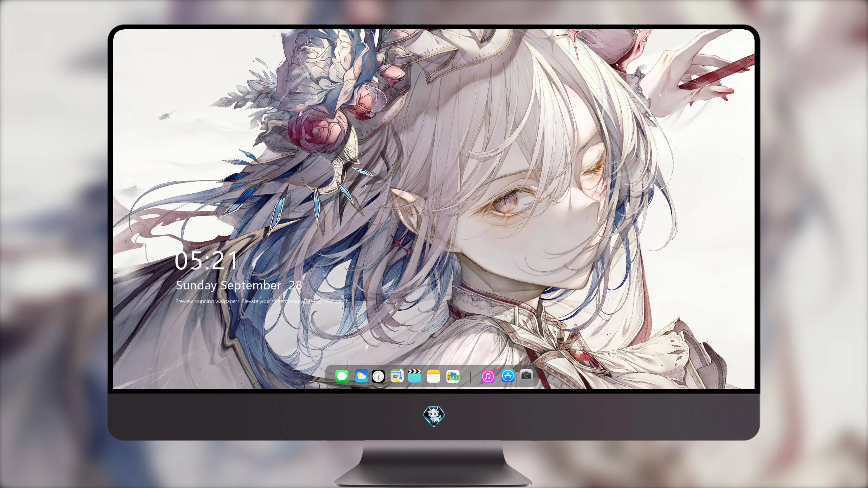Open the Weather app in the dock
Screen dimensions: 868x488
click(361, 376)
